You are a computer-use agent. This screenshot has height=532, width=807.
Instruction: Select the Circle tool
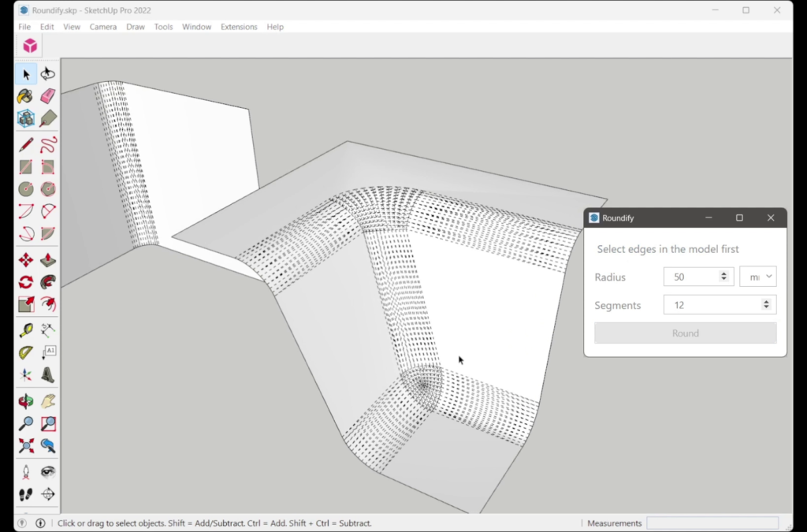(x=26, y=189)
